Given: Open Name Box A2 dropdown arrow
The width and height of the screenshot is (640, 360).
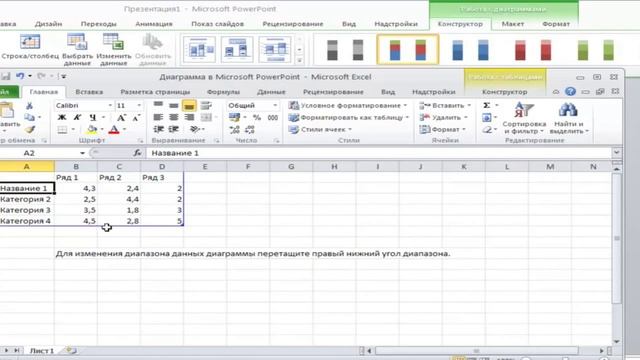Looking at the screenshot, I should pyautogui.click(x=82, y=153).
